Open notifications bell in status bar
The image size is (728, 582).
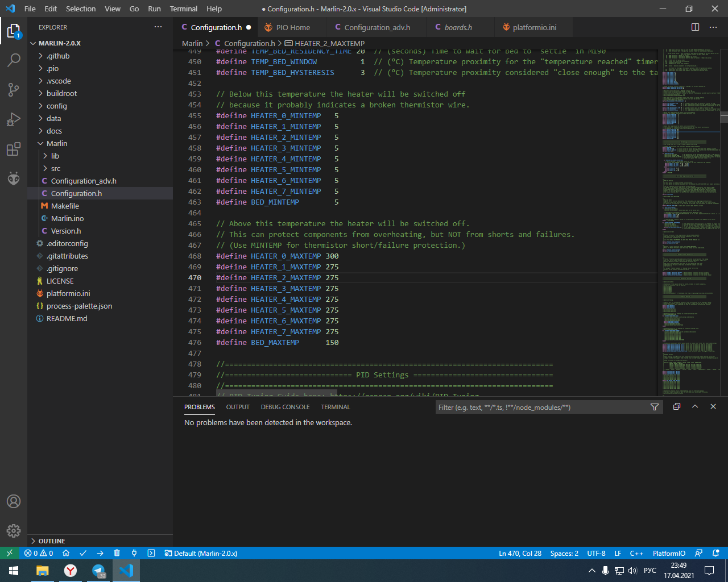716,553
